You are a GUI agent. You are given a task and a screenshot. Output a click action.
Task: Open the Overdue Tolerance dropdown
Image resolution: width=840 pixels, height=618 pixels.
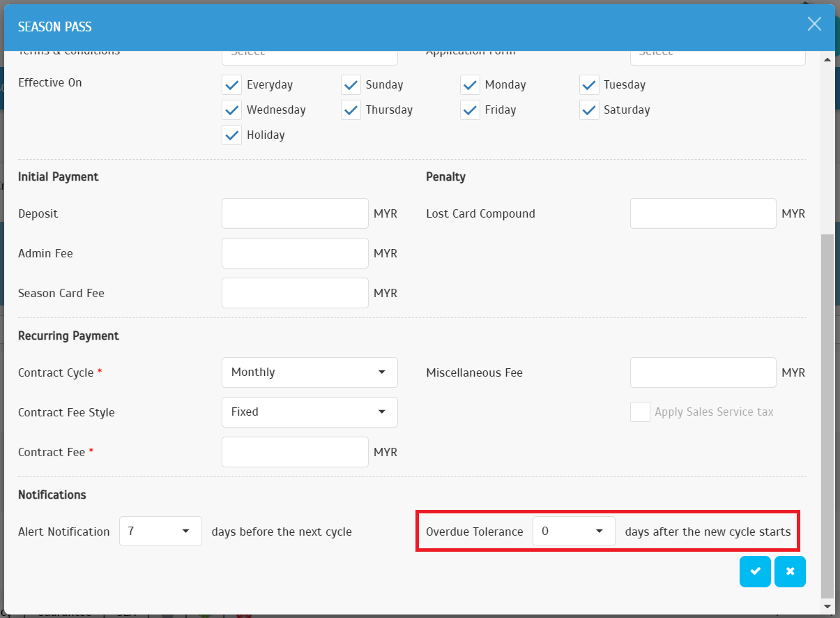pyautogui.click(x=573, y=532)
